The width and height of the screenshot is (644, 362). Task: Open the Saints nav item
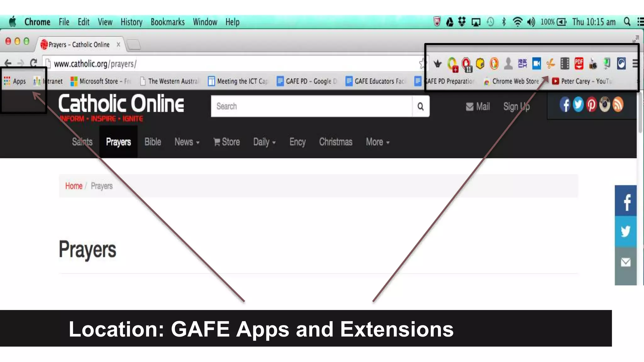click(x=82, y=142)
